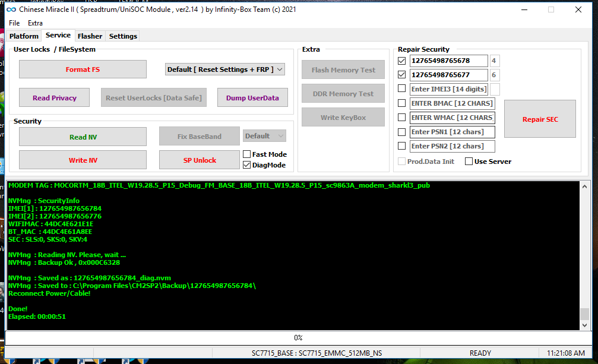This screenshot has width=598, height=364.
Task: Uncheck the first IMEI checkbox
Action: pyautogui.click(x=402, y=61)
